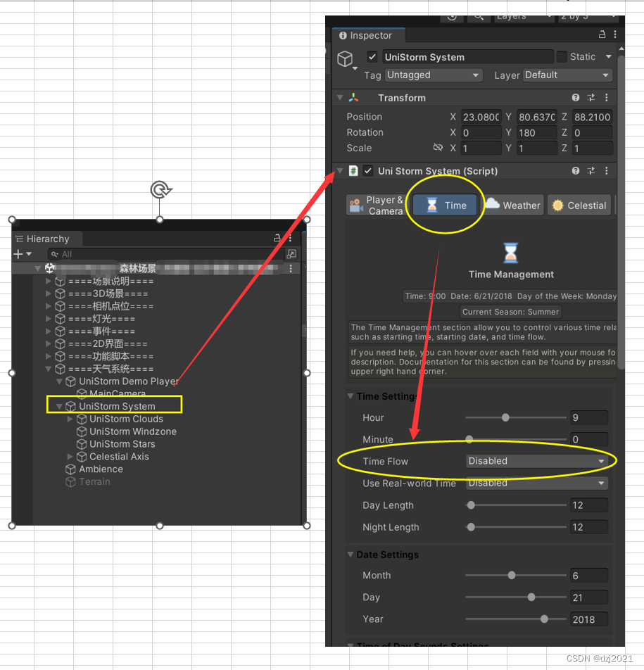Open the Use Real-world Time dropdown

tap(537, 483)
